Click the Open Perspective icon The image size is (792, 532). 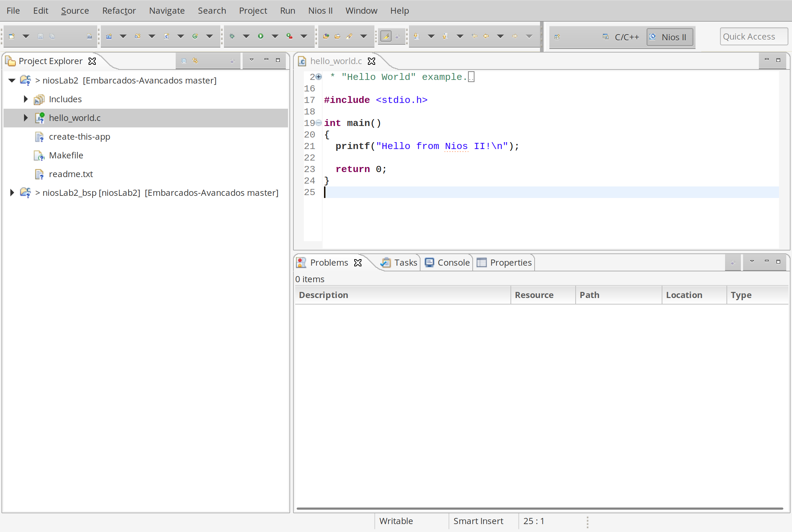[x=557, y=37]
